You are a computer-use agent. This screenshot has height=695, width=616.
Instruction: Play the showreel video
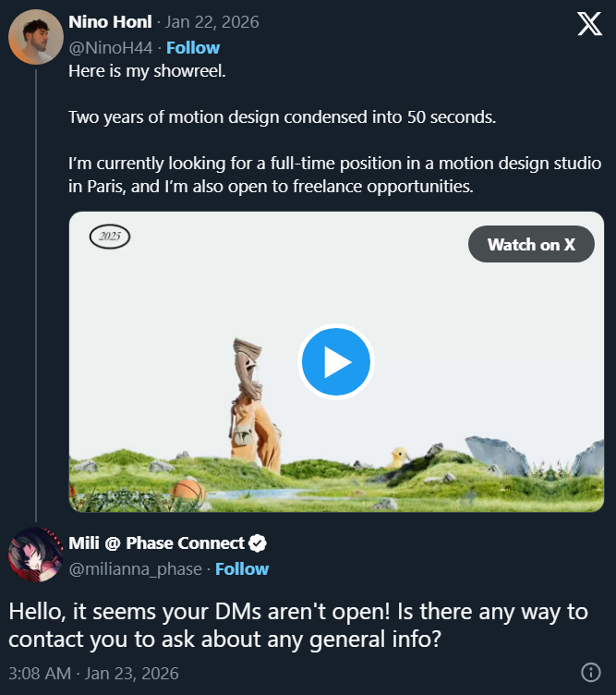click(x=335, y=362)
